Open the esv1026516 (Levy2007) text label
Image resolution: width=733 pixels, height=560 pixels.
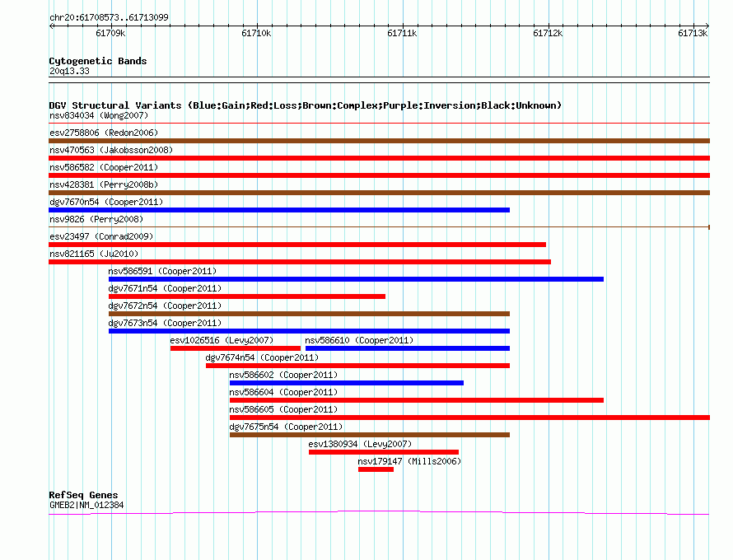pos(222,340)
